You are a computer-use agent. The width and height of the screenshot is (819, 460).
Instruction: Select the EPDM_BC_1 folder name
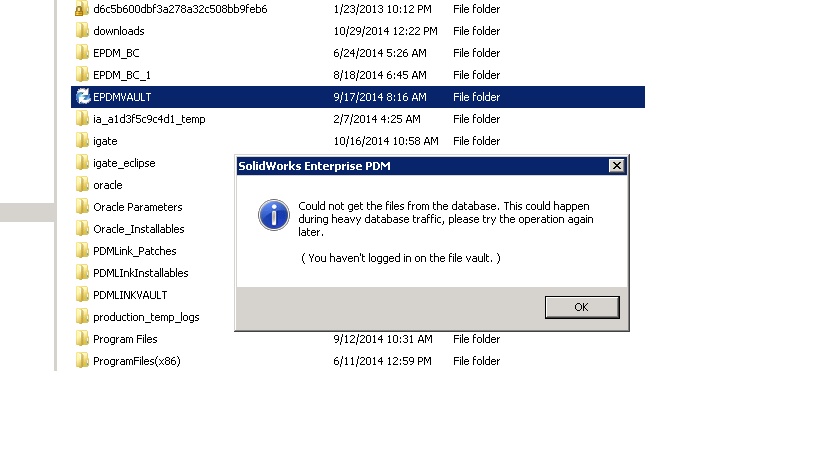(x=122, y=75)
